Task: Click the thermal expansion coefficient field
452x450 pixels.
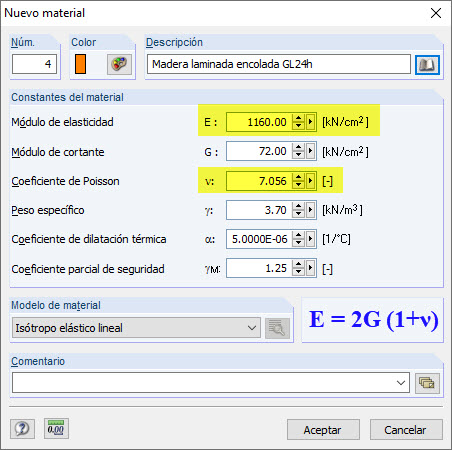Action: [259, 239]
